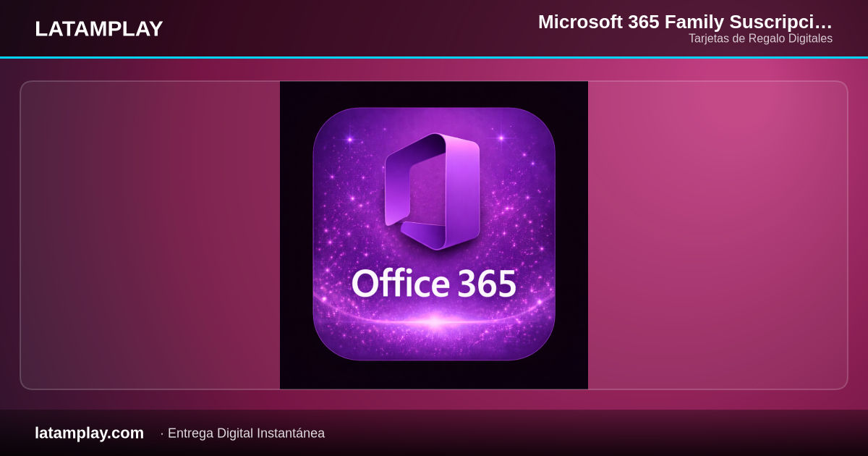Screen dimensions: 868x456
Task: Open the Office 365 product image
Action: (x=434, y=235)
